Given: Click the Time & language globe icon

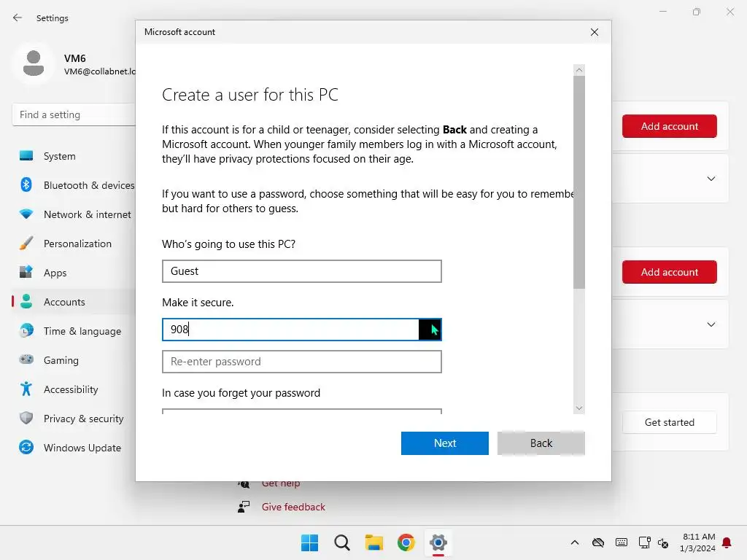Looking at the screenshot, I should click(x=26, y=330).
